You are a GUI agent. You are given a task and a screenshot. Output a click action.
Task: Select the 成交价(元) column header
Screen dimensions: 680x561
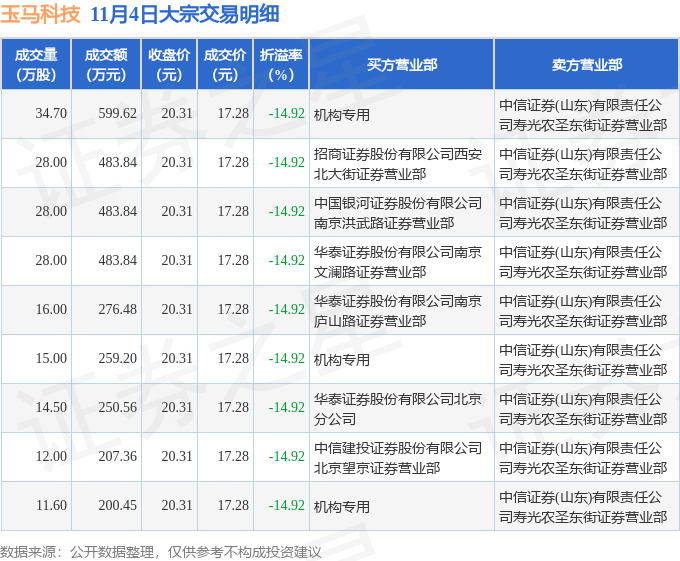(x=225, y=65)
